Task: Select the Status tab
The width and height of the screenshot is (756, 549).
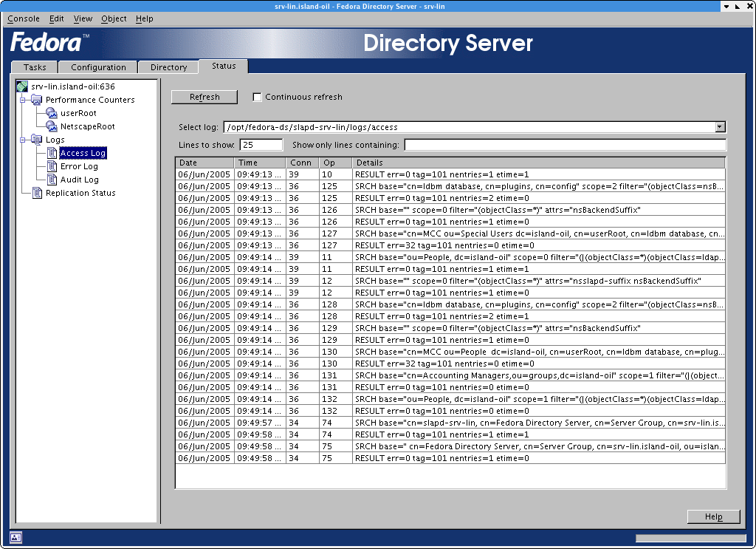Action: 224,66
